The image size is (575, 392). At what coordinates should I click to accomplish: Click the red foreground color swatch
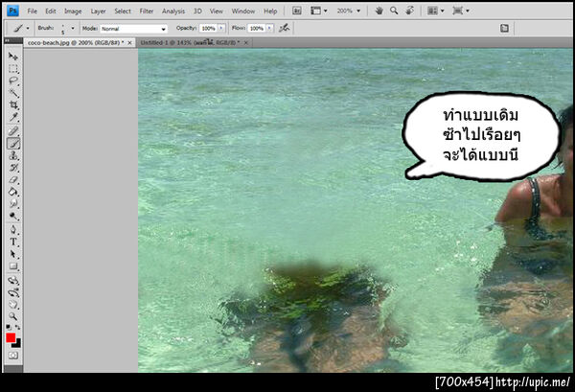(11, 337)
